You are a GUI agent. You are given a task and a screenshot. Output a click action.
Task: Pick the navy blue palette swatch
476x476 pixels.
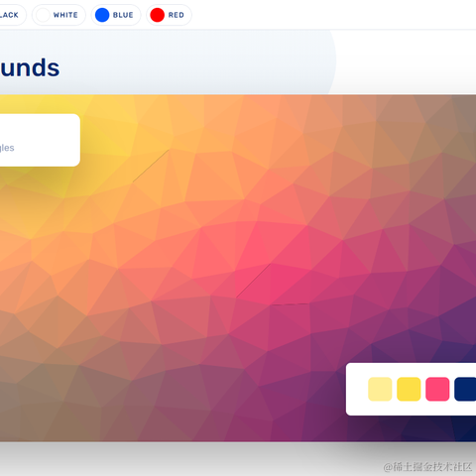click(x=465, y=389)
